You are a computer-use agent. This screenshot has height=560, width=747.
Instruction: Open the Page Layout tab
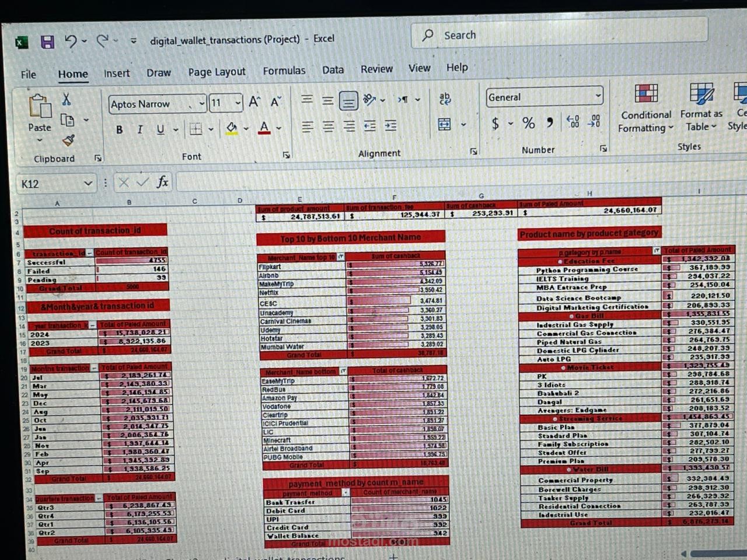(217, 72)
